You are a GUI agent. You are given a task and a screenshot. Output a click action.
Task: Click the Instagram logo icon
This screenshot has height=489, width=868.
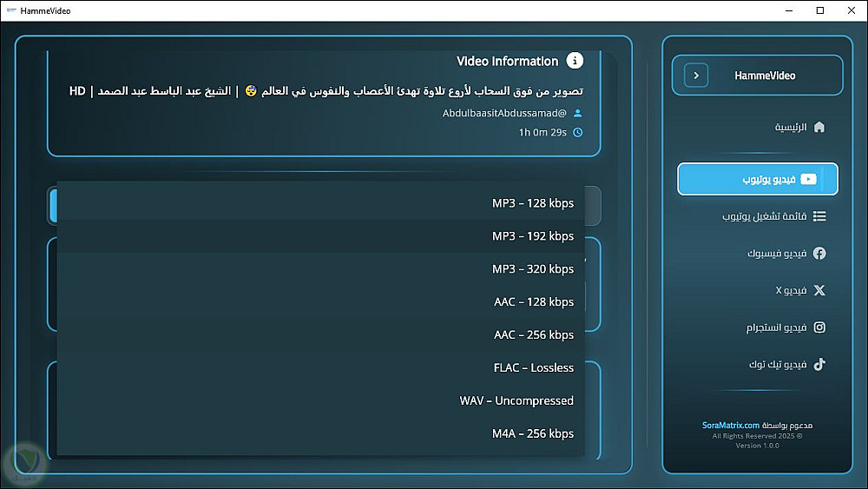819,327
